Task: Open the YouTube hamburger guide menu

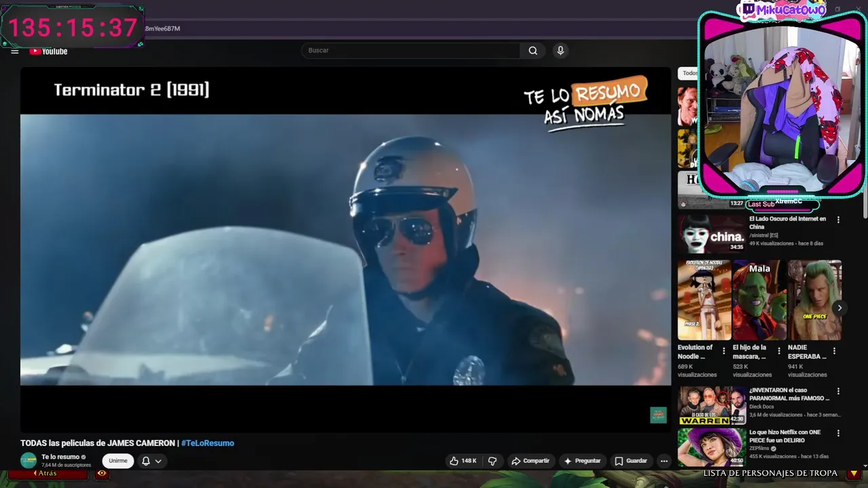Action: tap(14, 51)
